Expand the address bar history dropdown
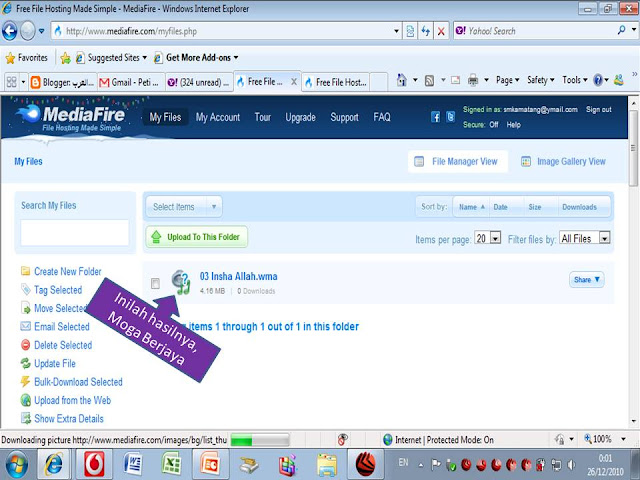The image size is (640, 480). point(396,31)
